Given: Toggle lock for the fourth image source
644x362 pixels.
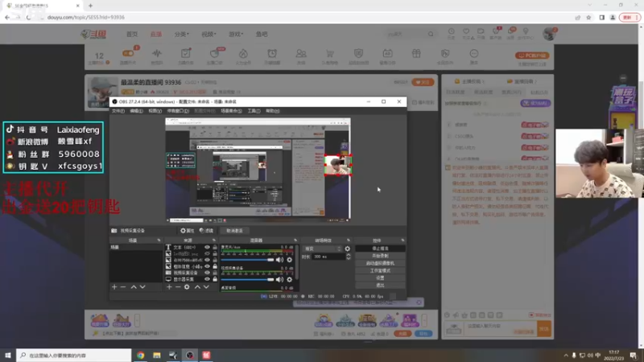Looking at the screenshot, I should (215, 266).
